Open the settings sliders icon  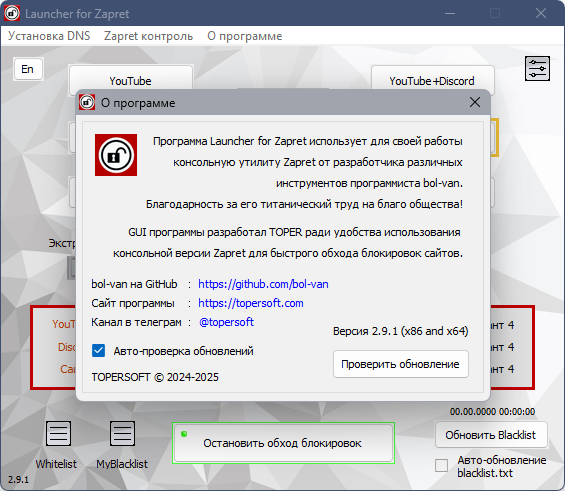point(537,68)
